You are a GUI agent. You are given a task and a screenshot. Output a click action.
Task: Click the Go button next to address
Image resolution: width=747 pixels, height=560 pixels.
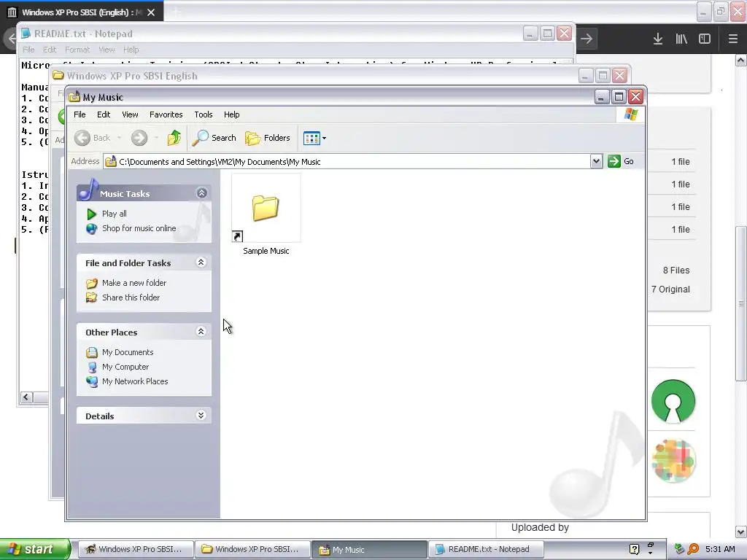point(622,161)
